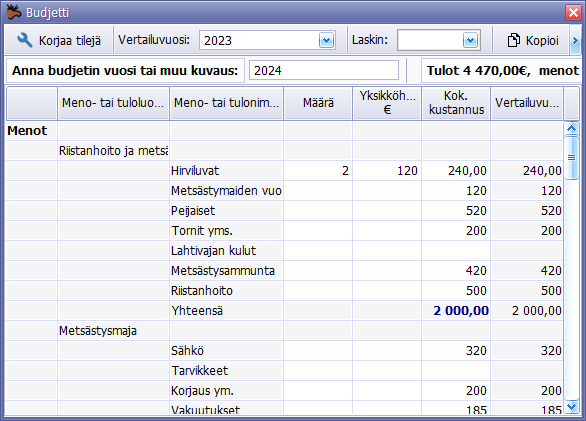Click the Sähkö cost cell showing 320

click(456, 351)
